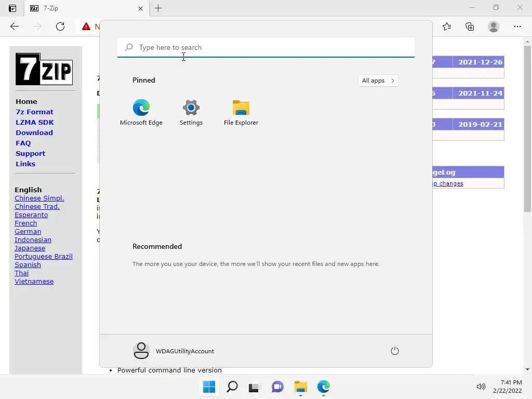
Task: Open the 7z Format page link
Action: coord(34,112)
